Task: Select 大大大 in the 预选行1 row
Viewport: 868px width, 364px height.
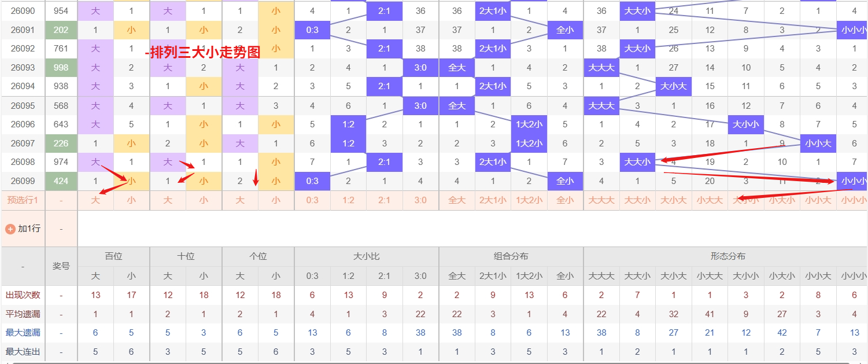Action: (x=601, y=200)
